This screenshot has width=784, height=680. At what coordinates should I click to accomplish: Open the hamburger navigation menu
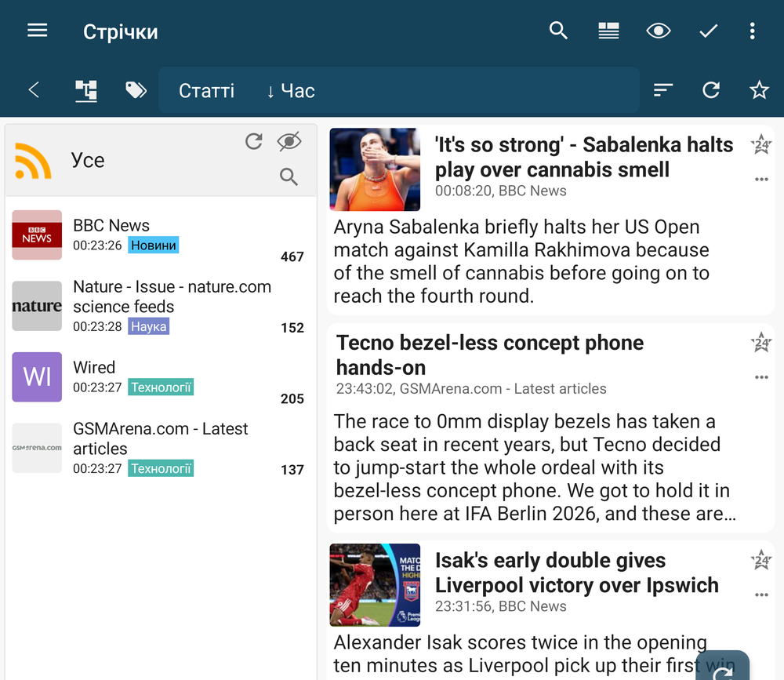click(38, 31)
